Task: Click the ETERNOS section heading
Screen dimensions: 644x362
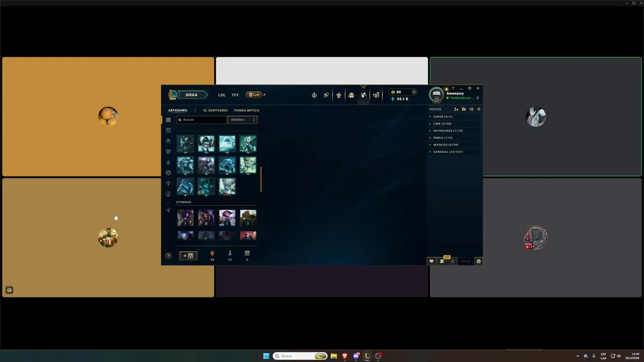Action: pyautogui.click(x=184, y=202)
